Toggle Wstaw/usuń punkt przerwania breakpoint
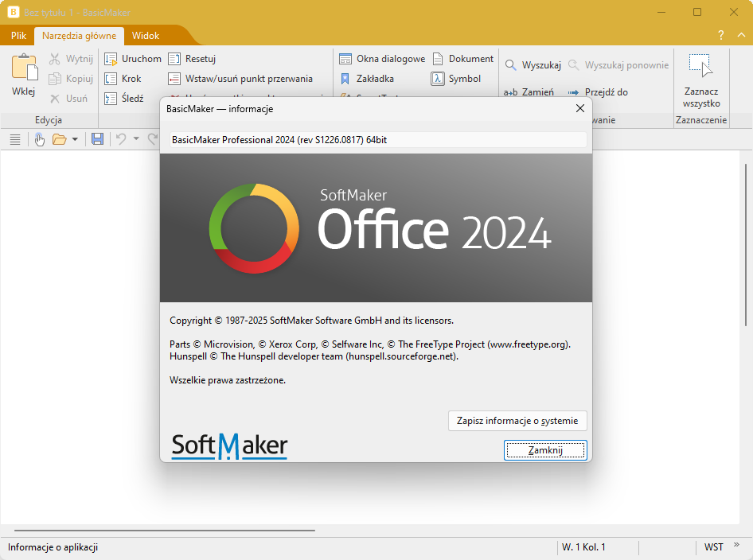The image size is (753, 560). click(x=240, y=78)
